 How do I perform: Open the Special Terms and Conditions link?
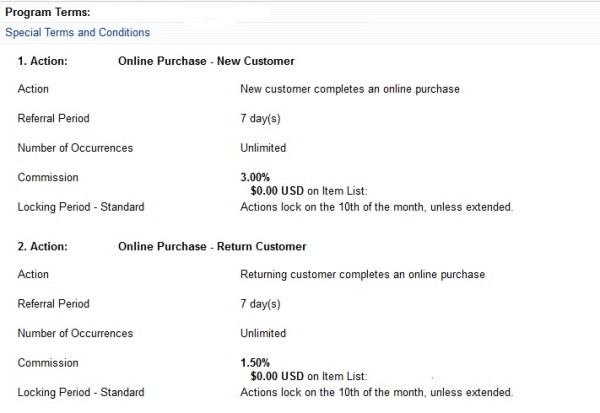tap(77, 33)
